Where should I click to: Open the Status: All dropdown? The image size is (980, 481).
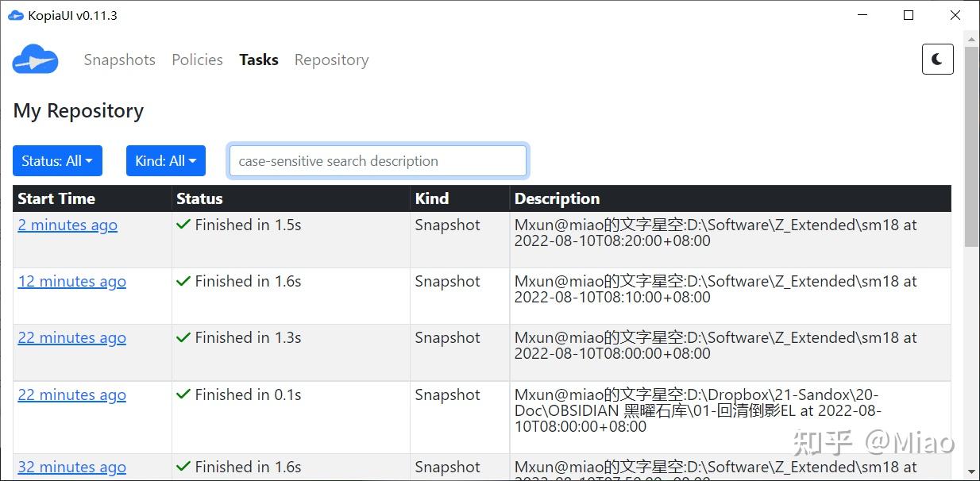click(x=57, y=161)
